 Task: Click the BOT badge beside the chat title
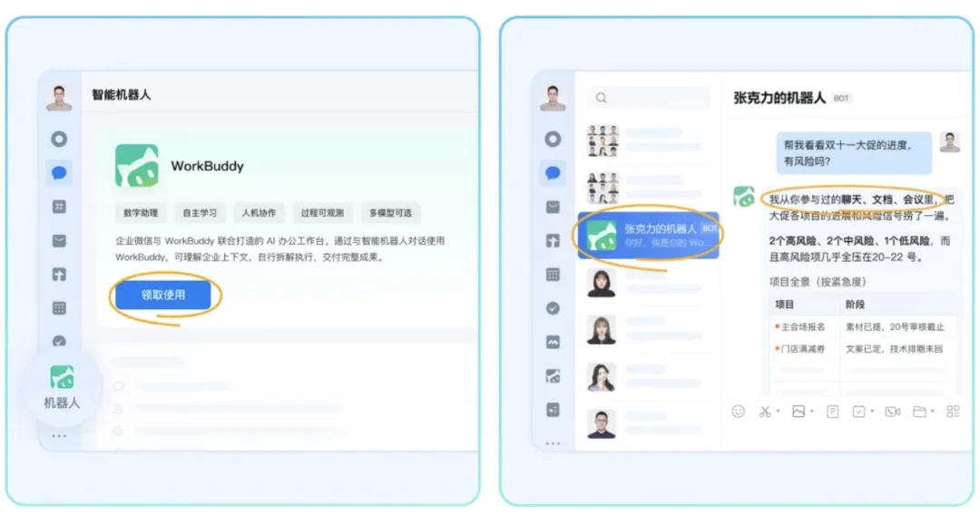841,99
